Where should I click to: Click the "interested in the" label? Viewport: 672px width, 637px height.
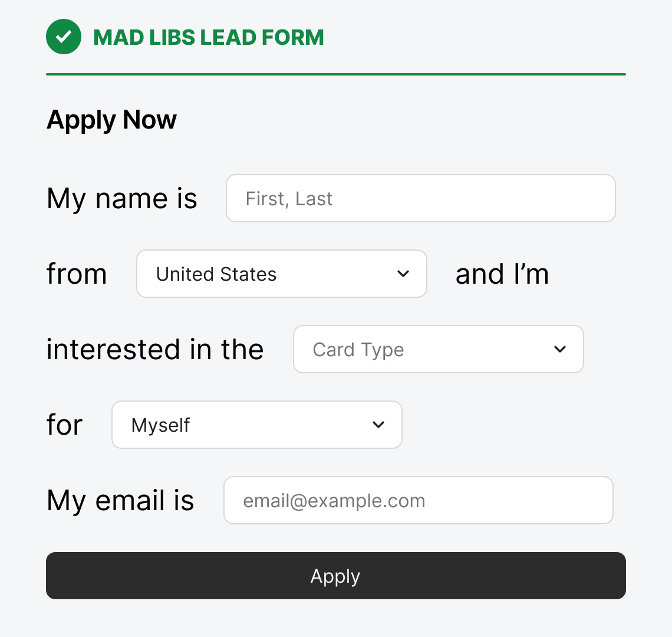tap(155, 349)
